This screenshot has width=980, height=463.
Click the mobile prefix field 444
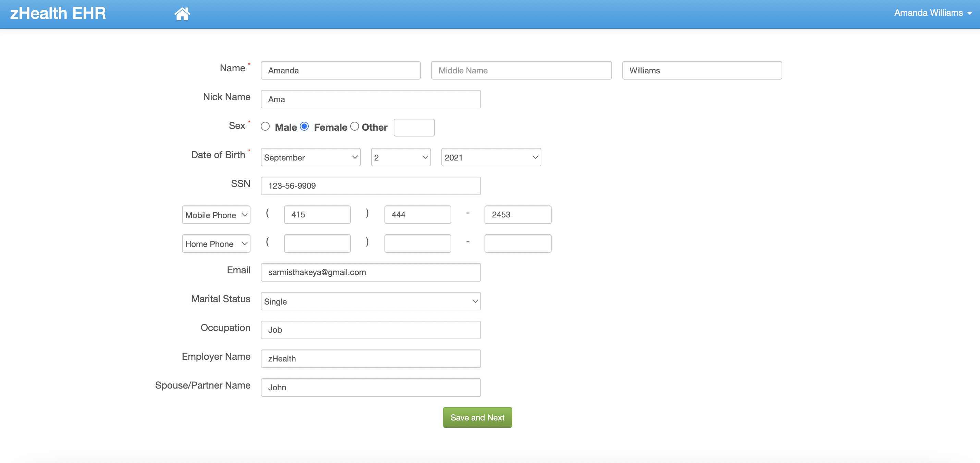[418, 215]
